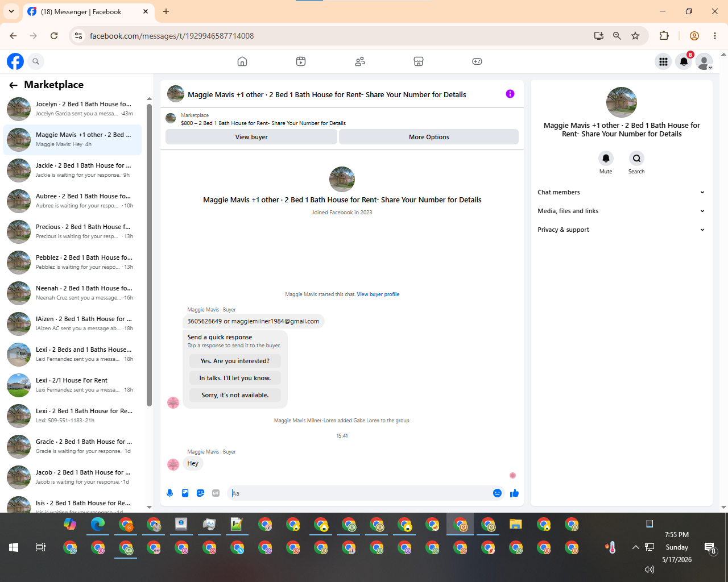This screenshot has width=728, height=582.
Task: Open the Aubree conversation in the list
Action: point(73,201)
